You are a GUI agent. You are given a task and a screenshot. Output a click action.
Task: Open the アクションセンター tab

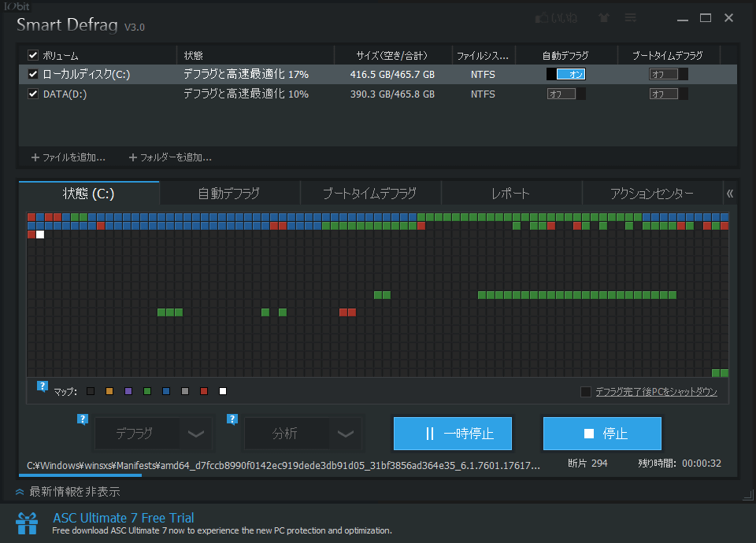click(x=652, y=194)
